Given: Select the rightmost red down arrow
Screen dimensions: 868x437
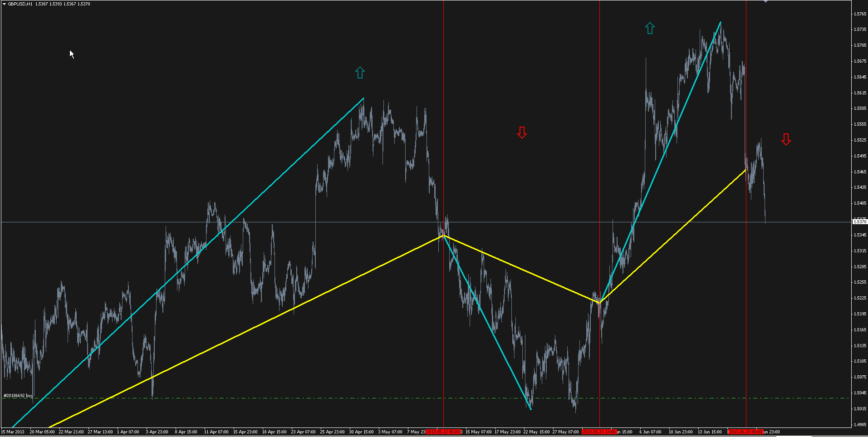Looking at the screenshot, I should (x=786, y=139).
